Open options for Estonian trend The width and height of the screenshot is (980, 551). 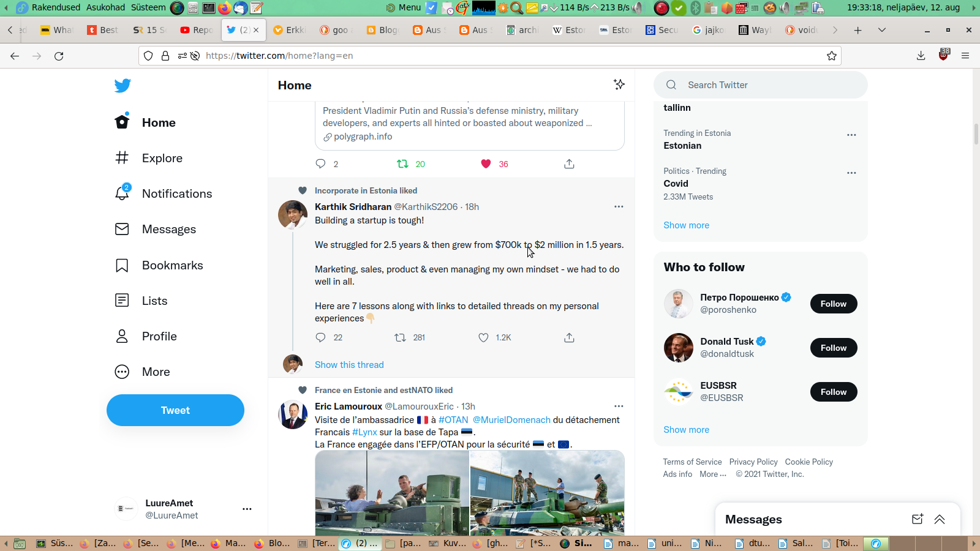(851, 135)
